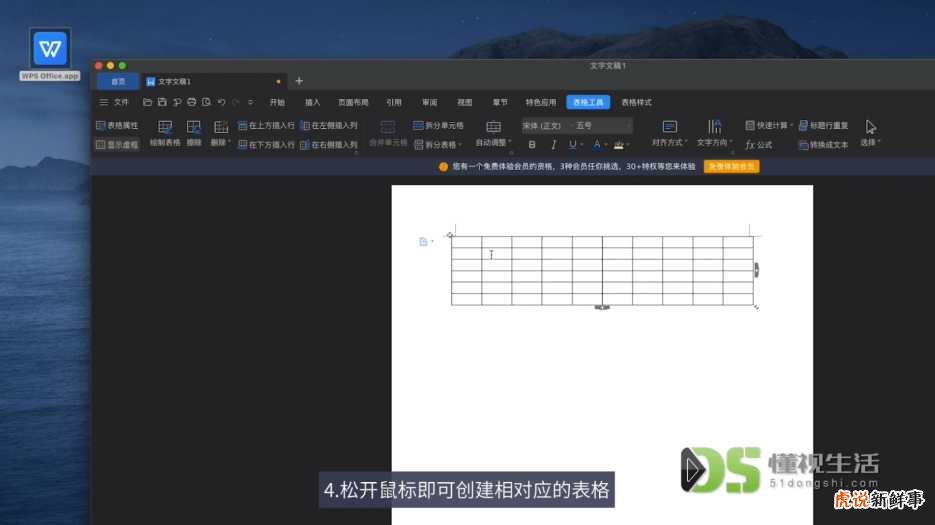Toggle Italic formatting button
The width and height of the screenshot is (935, 525).
tap(554, 145)
